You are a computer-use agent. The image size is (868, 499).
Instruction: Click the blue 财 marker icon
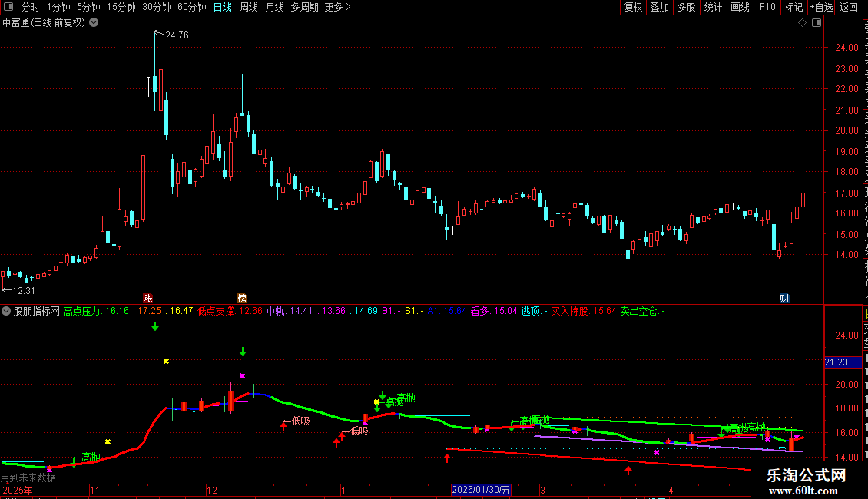[x=784, y=298]
